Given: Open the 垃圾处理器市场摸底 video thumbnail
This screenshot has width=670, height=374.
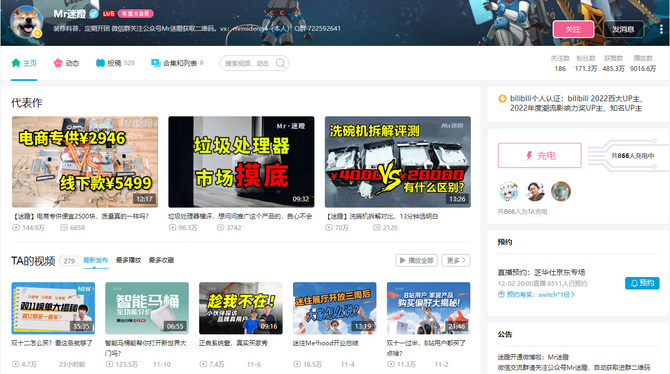Looking at the screenshot, I should tap(241, 162).
